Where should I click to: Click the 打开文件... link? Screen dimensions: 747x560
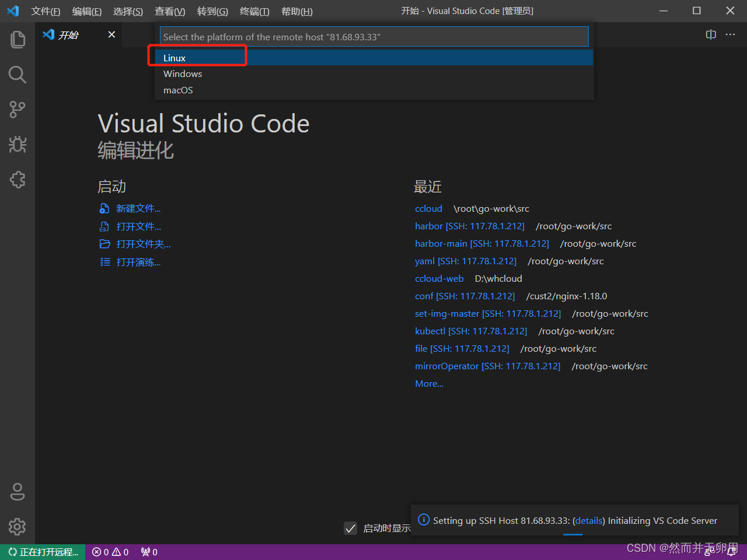(138, 226)
